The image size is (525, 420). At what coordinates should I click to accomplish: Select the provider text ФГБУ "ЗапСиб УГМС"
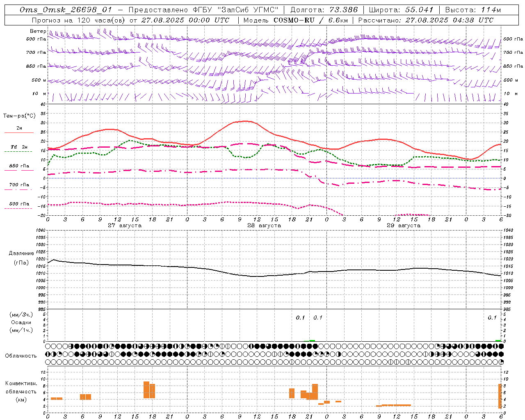tap(236, 10)
